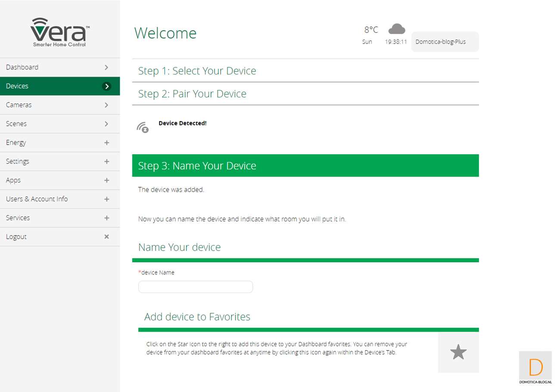Click the arrow icon next to Devices

(x=106, y=86)
